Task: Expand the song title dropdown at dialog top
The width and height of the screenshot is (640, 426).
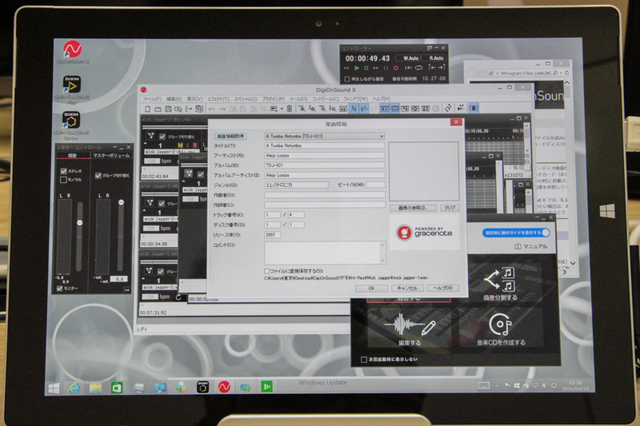Action: 381,135
